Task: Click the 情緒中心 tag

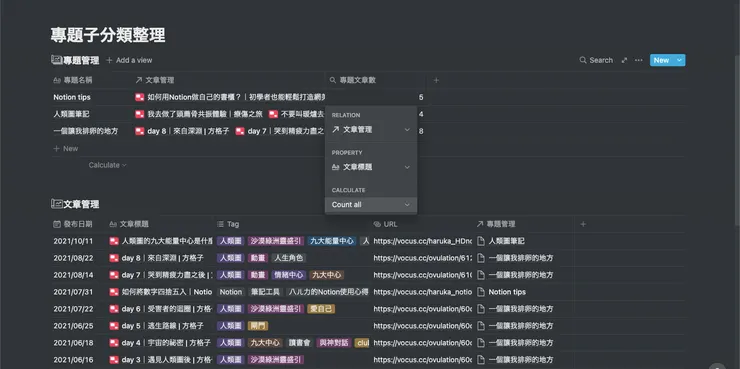Action: point(288,275)
